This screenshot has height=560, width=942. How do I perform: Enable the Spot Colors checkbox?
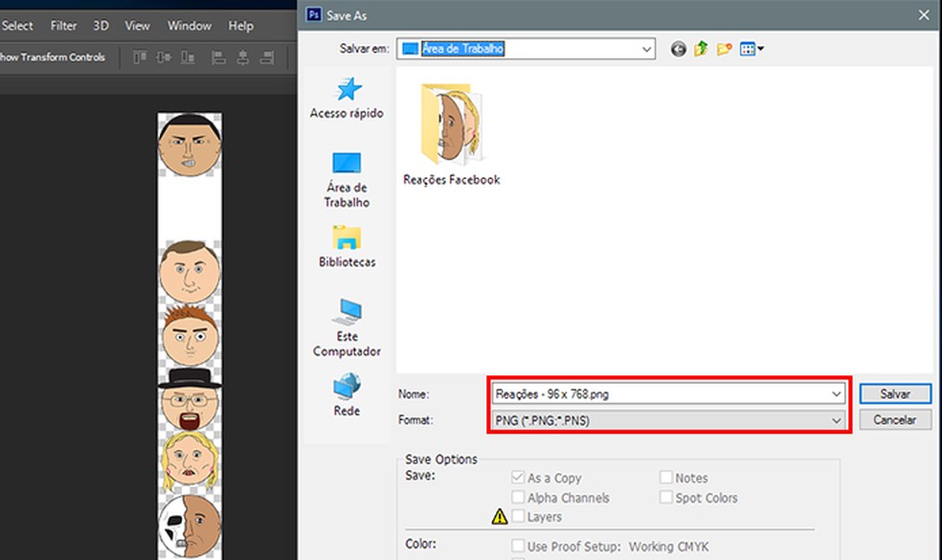tap(665, 498)
